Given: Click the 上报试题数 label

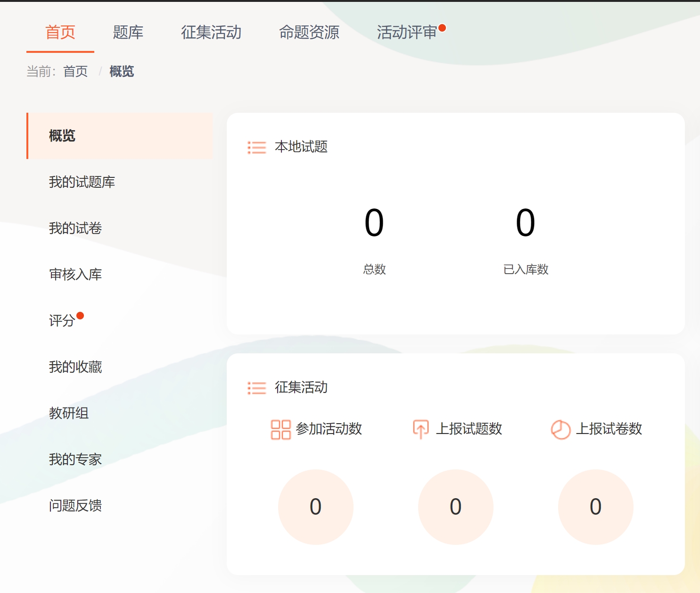Looking at the screenshot, I should [x=469, y=429].
